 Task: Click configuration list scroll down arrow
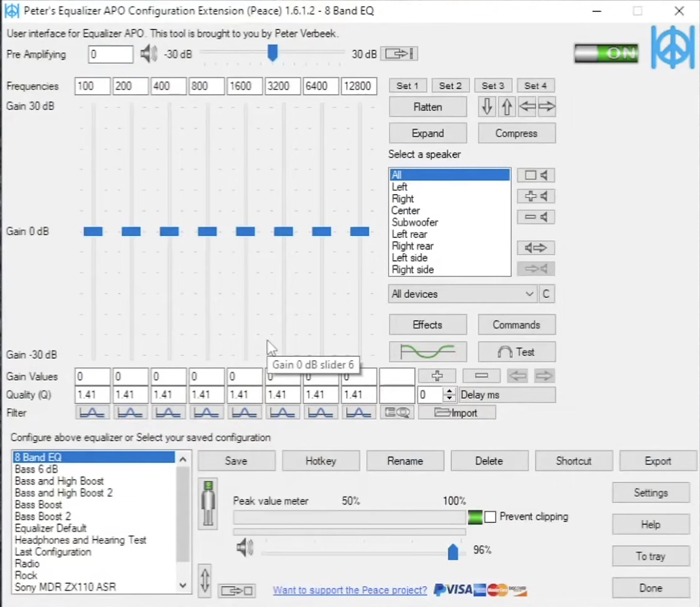[183, 586]
